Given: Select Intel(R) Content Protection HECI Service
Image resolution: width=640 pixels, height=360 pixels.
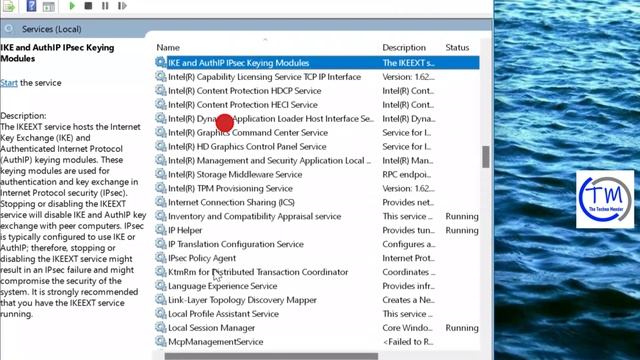Looking at the screenshot, I should [243, 104].
